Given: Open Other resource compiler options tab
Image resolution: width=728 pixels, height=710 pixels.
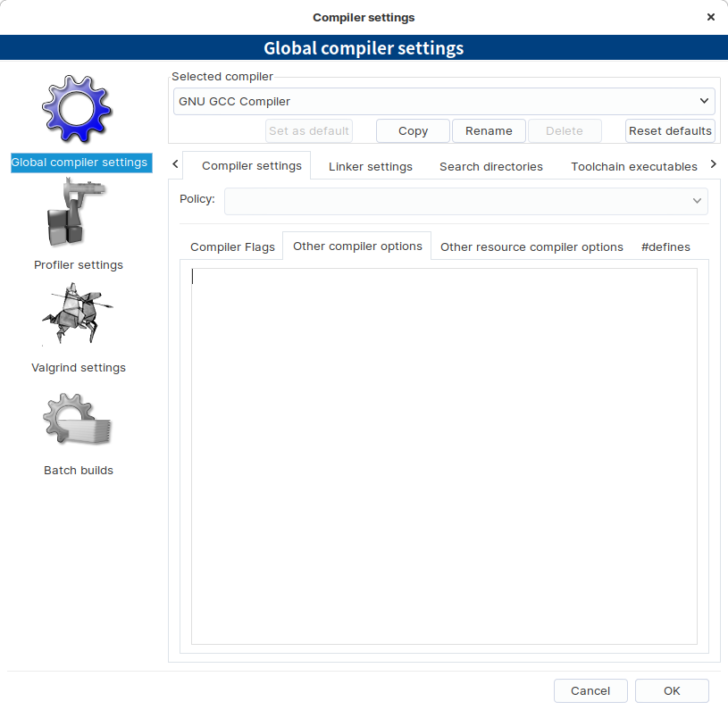Looking at the screenshot, I should coord(531,246).
